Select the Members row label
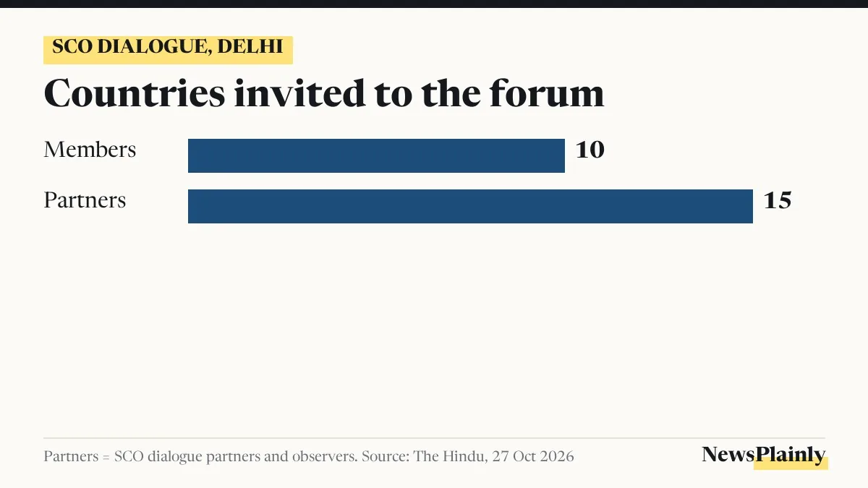868x488 pixels. click(x=90, y=150)
